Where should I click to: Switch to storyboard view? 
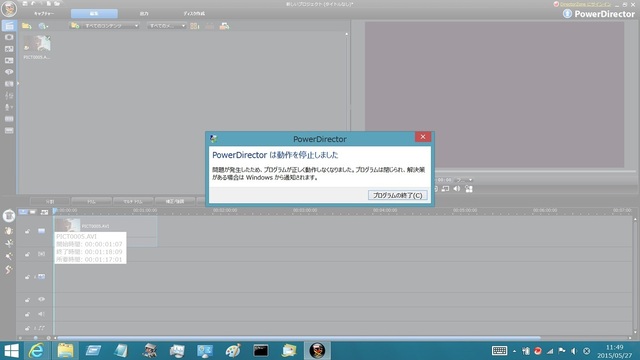point(33,212)
